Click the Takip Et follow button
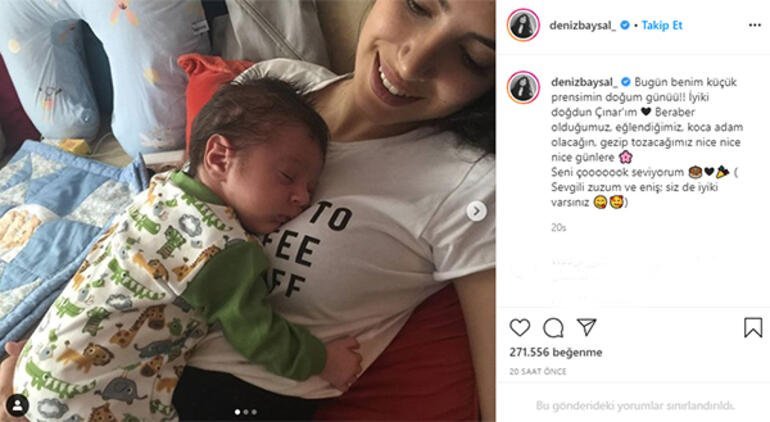 662,25
